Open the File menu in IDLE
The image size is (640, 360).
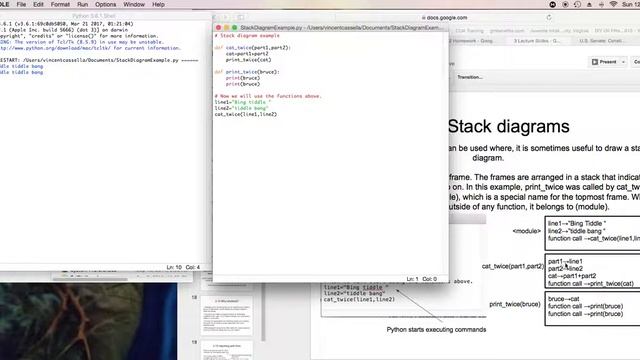[21, 4]
